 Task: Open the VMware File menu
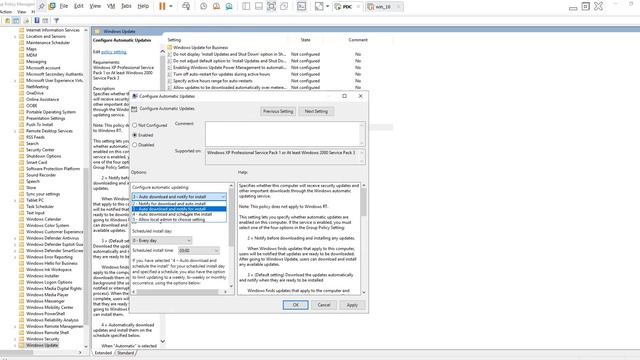pyautogui.click(x=64, y=6)
